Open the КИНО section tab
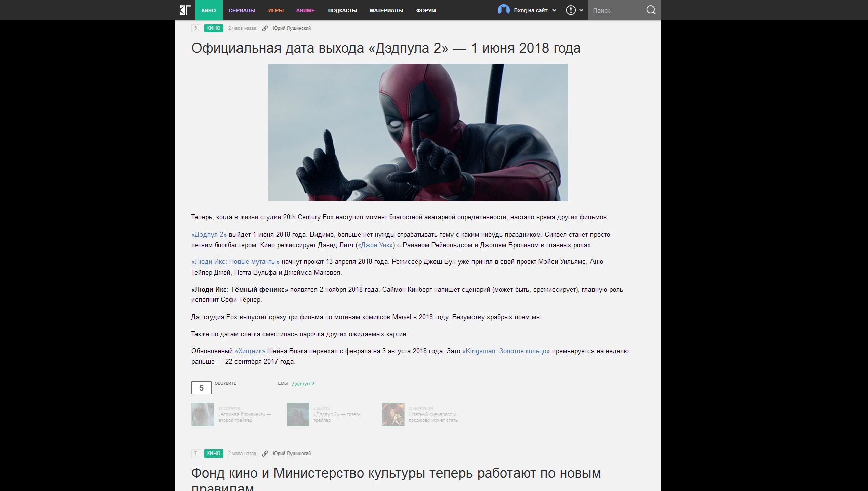The image size is (868, 491). pos(209,10)
